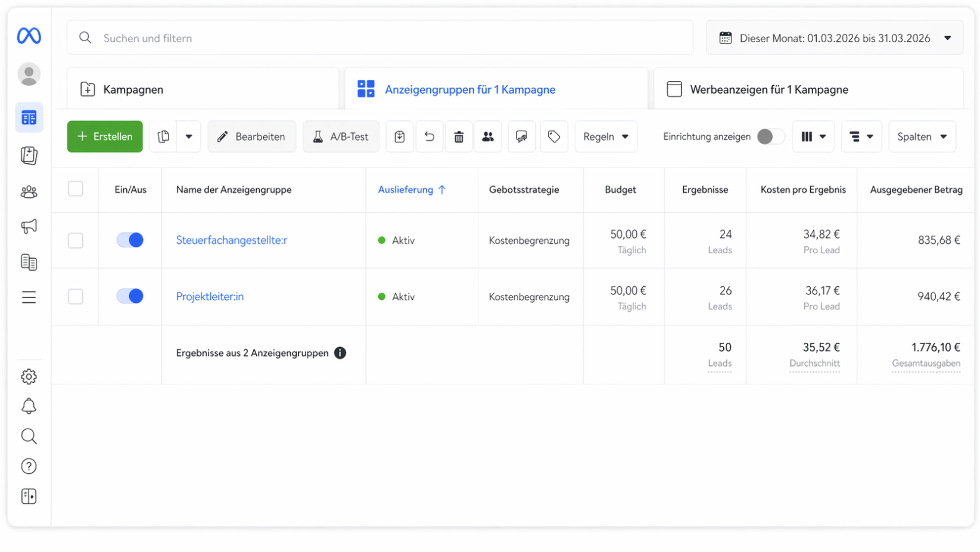The width and height of the screenshot is (980, 552).
Task: Open Werbeanzeigen für 1 Kampagne tab
Action: pyautogui.click(x=808, y=89)
